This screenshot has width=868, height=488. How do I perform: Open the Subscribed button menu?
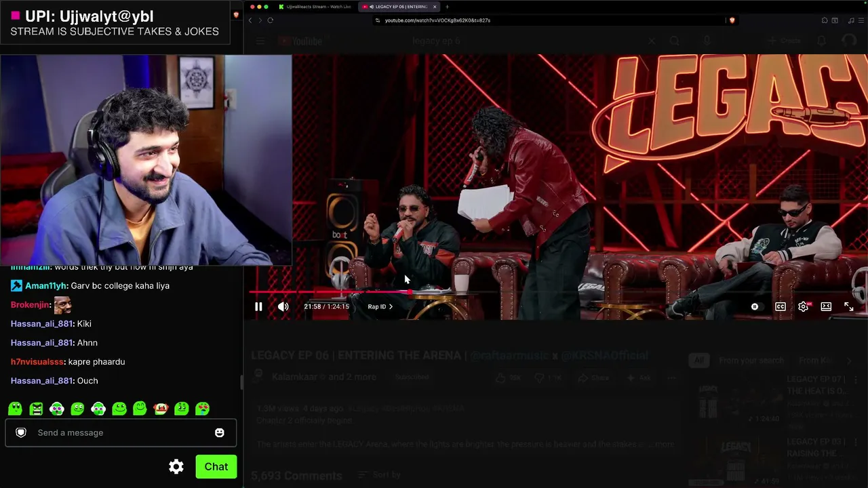pos(412,377)
